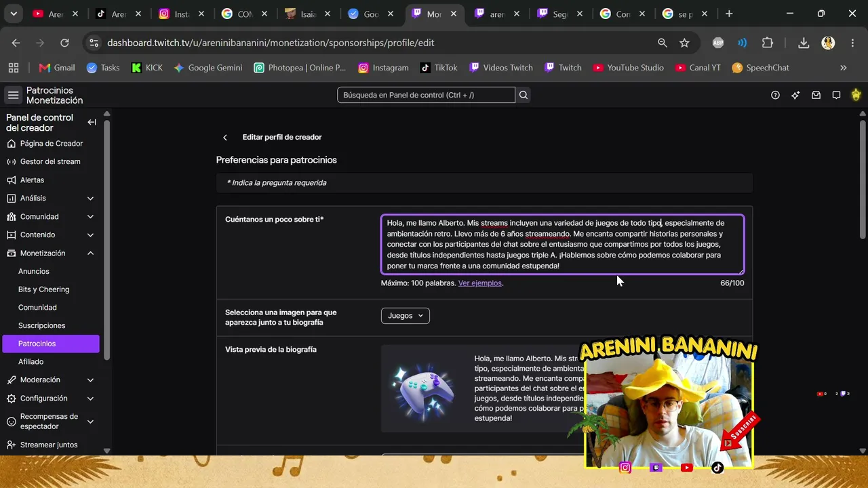Collapse the creator dashboard sidebar panel
This screenshot has width=868, height=488.
tap(92, 122)
